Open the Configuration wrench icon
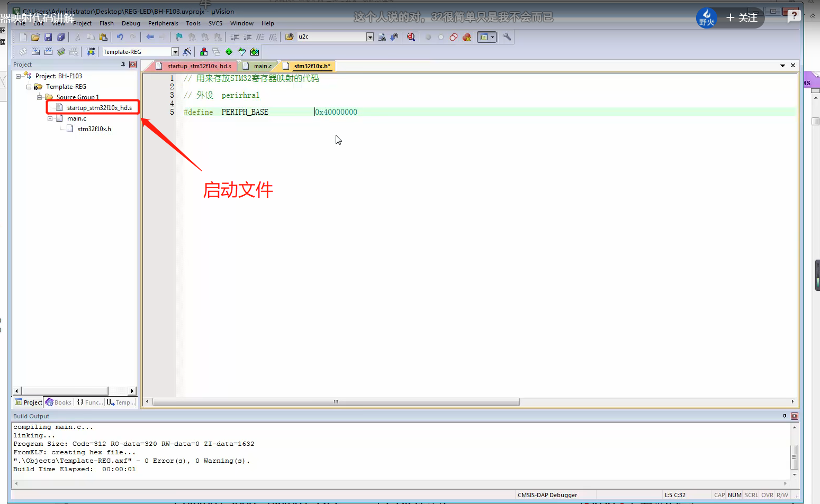Screen dimensions: 820x504 click(x=507, y=37)
